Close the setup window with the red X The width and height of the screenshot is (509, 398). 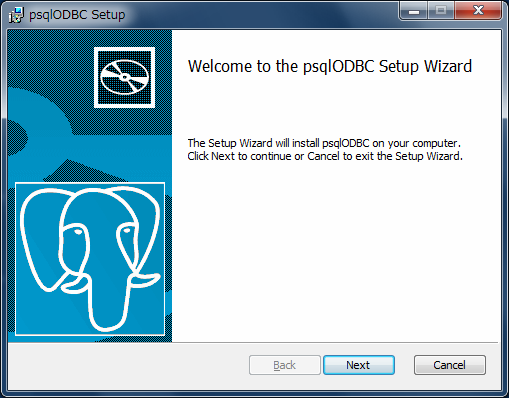pos(478,11)
